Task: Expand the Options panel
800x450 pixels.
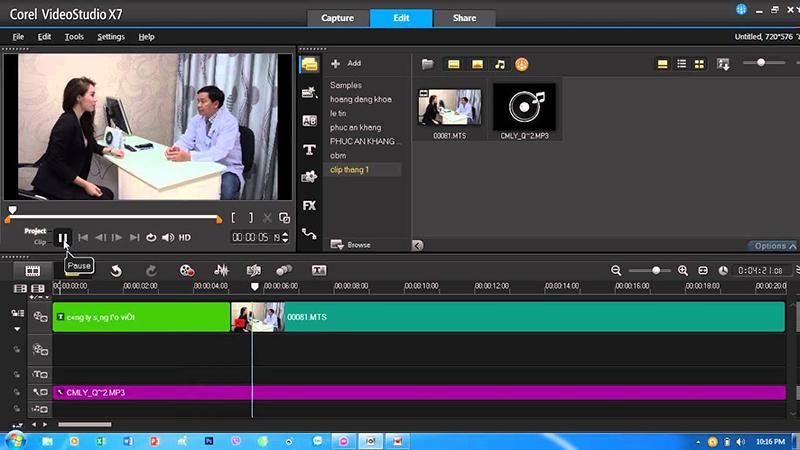Action: [774, 246]
